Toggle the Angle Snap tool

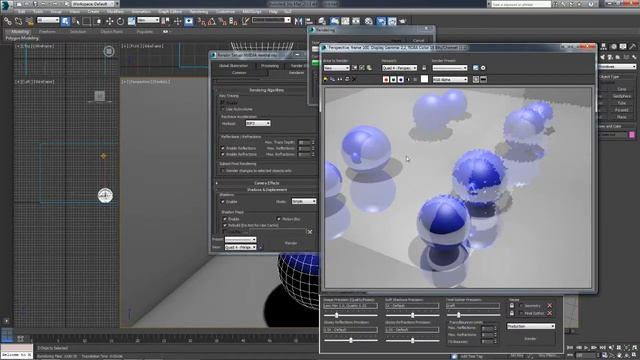212,21
